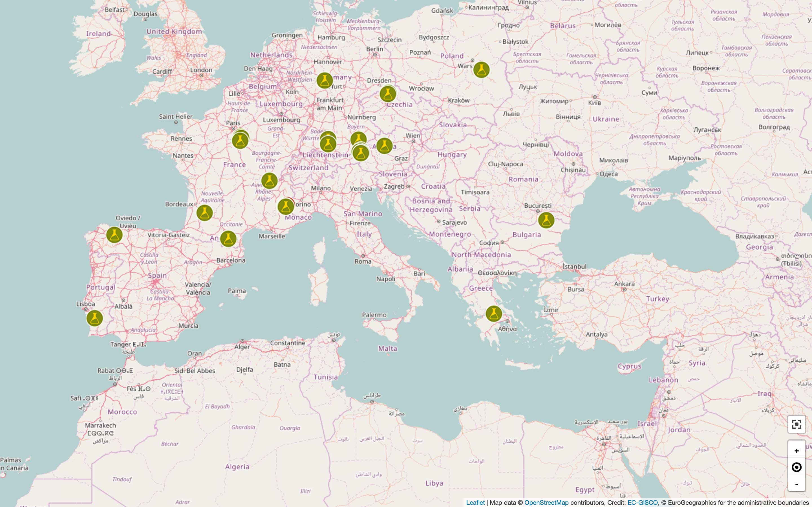Click the flask marker in Czechia
This screenshot has width=812, height=507.
point(388,94)
